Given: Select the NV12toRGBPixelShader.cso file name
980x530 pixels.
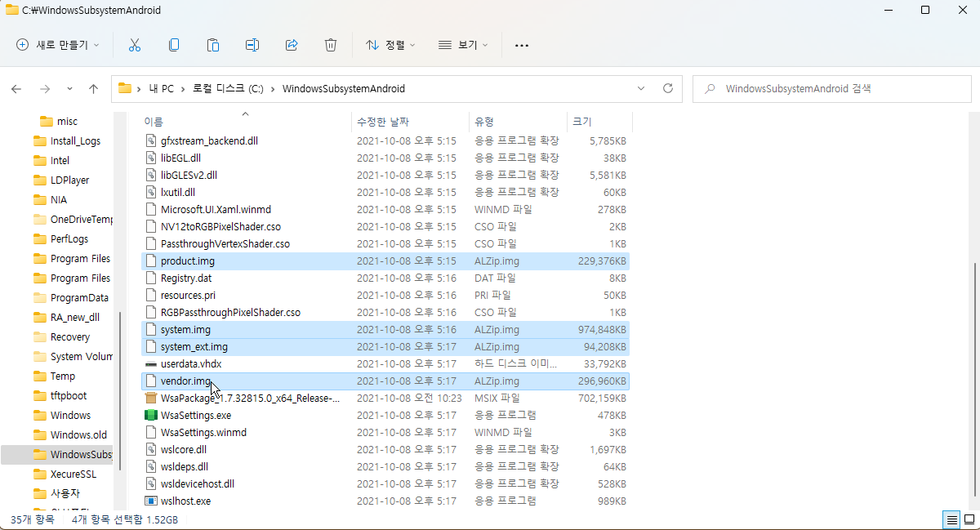Looking at the screenshot, I should (220, 226).
